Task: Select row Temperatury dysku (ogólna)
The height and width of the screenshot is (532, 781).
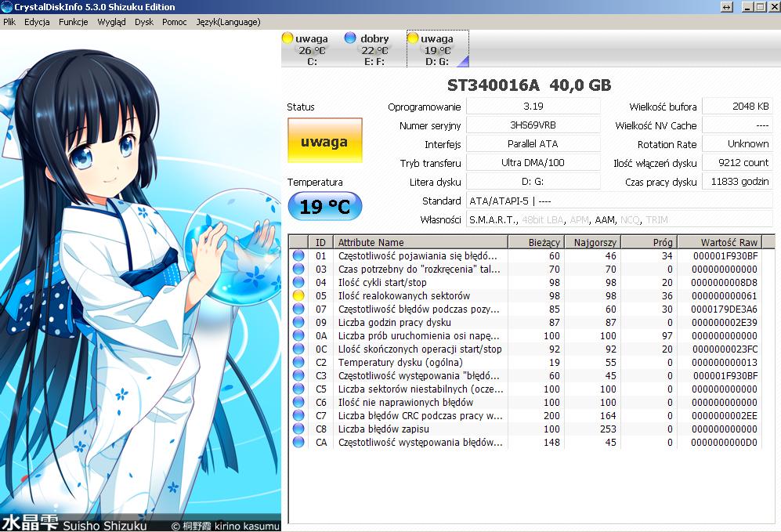Action: (525, 362)
